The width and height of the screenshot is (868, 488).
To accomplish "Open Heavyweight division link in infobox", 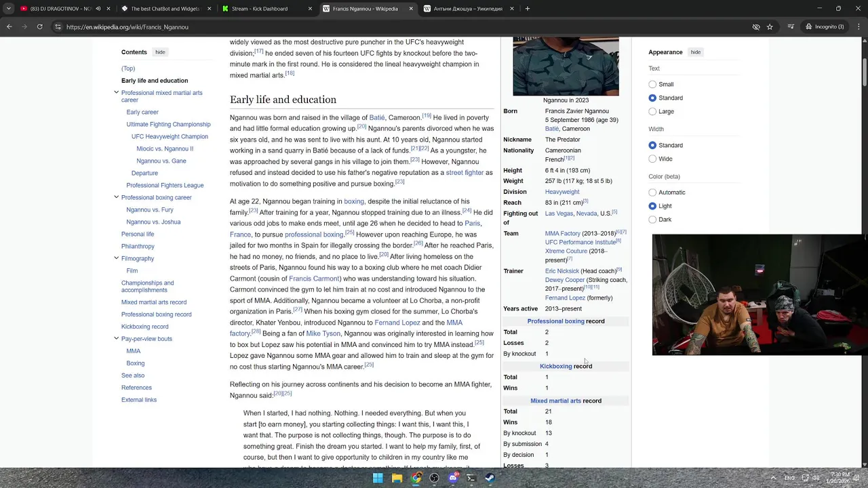I will 562,192.
